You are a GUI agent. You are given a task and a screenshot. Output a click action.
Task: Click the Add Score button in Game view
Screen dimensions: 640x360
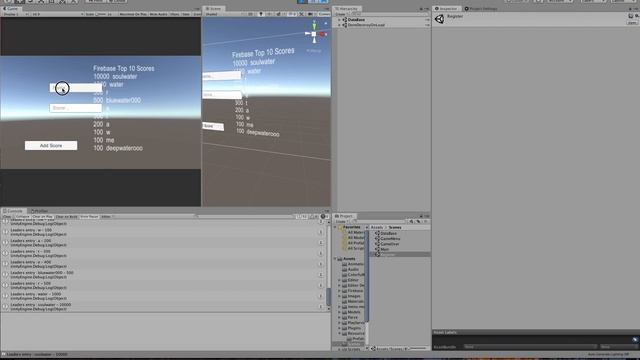pyautogui.click(x=51, y=145)
